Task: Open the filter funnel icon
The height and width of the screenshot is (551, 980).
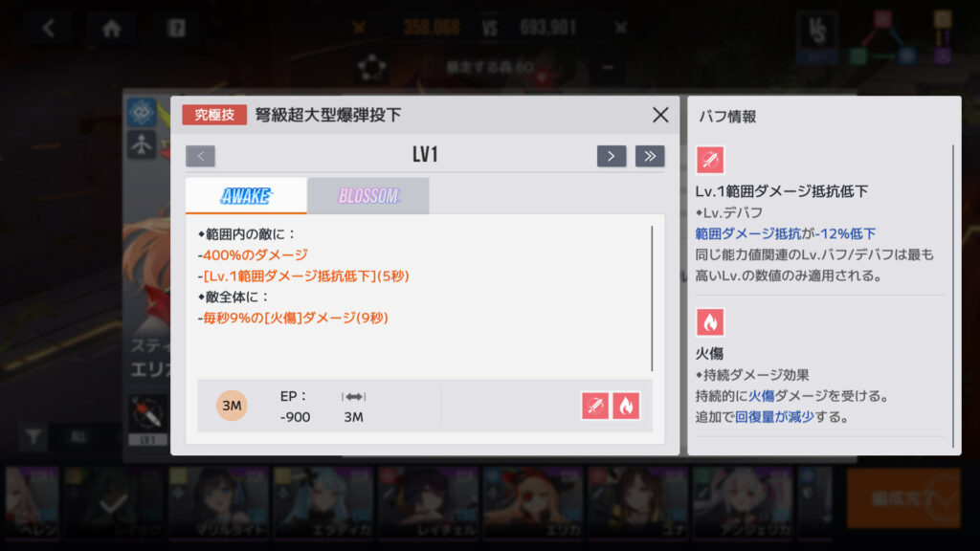Action: (x=33, y=437)
